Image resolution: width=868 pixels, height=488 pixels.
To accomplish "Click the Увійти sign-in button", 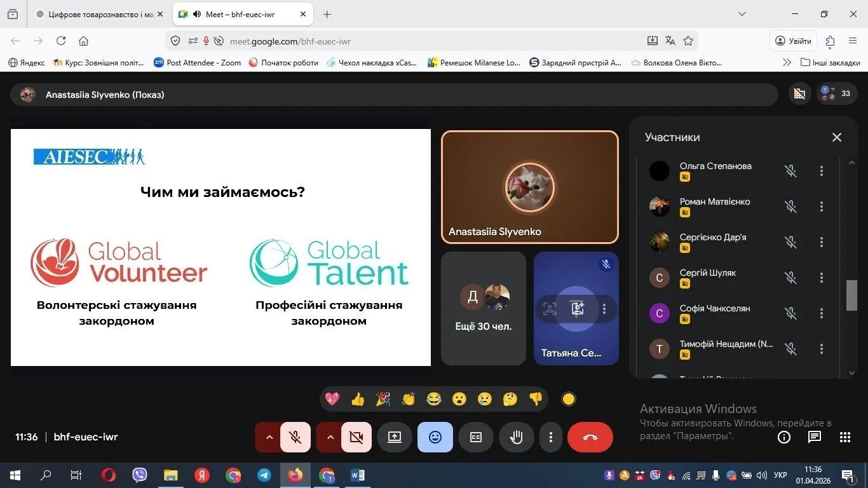I will 793,41.
